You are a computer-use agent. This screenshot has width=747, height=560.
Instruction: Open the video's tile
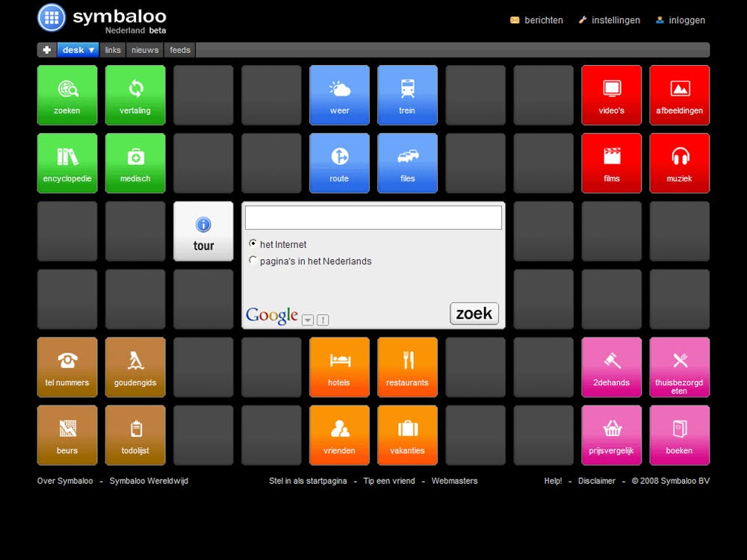[611, 96]
